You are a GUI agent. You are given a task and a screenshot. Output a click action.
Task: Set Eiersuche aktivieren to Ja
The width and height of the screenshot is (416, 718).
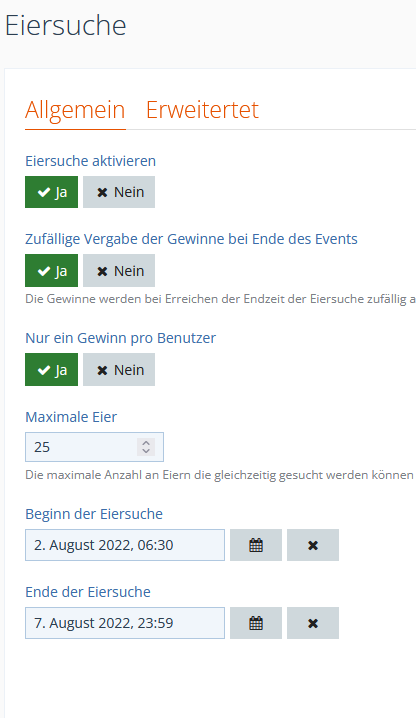click(51, 192)
